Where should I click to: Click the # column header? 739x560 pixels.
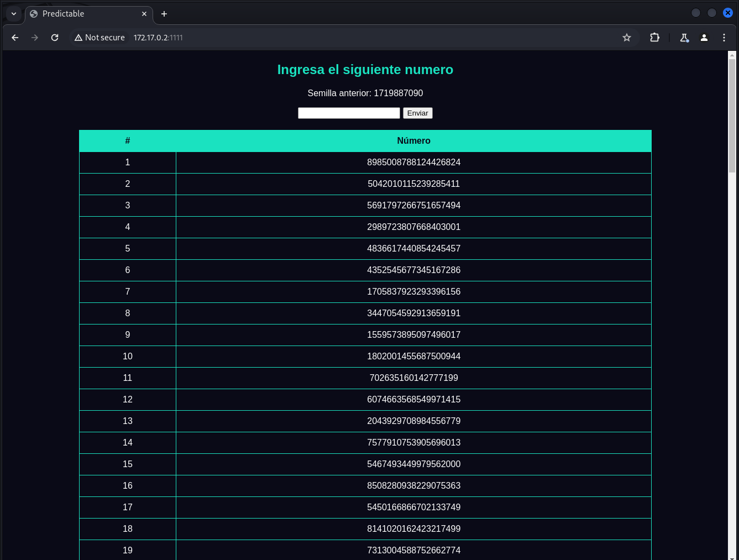[128, 141]
